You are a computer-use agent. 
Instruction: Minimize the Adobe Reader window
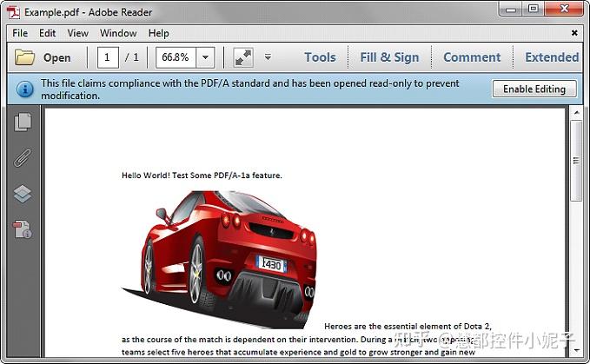tap(511, 9)
